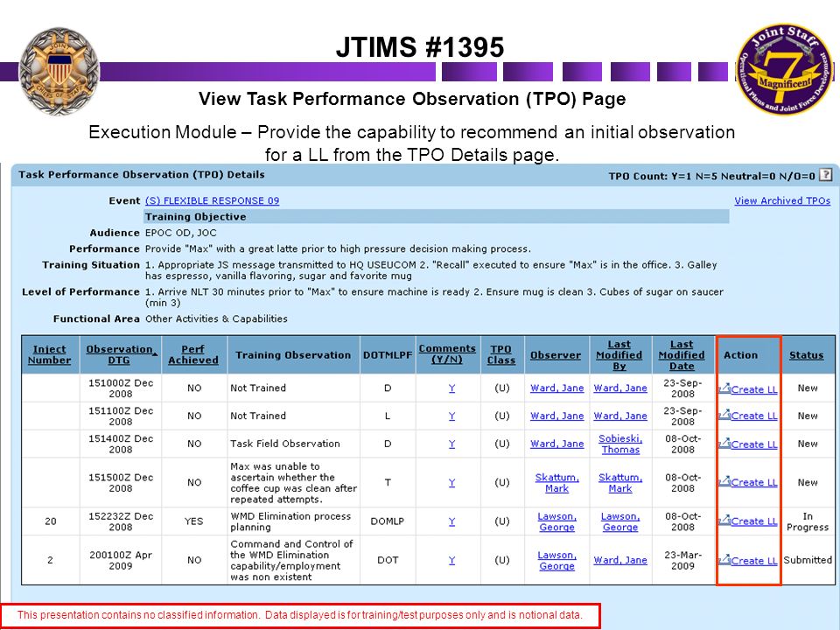Screen dimensions: 840x630
Task: Open View Archived TPOs link
Action: pyautogui.click(x=782, y=200)
